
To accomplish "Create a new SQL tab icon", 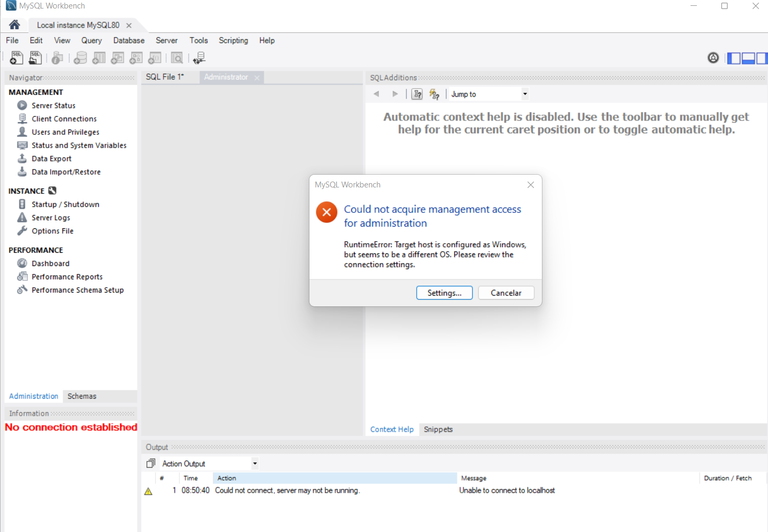I will click(x=16, y=58).
